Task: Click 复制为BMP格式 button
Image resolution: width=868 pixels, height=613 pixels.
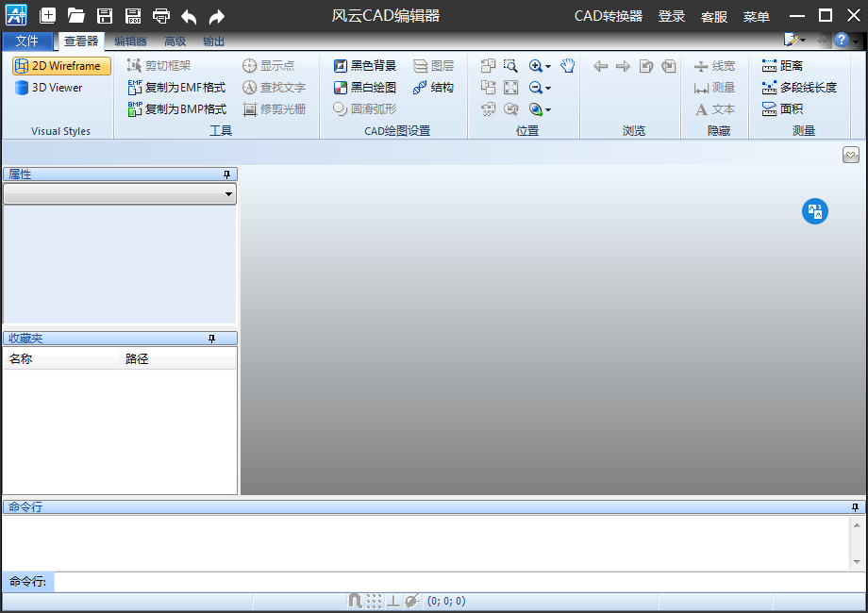Action: pyautogui.click(x=177, y=109)
